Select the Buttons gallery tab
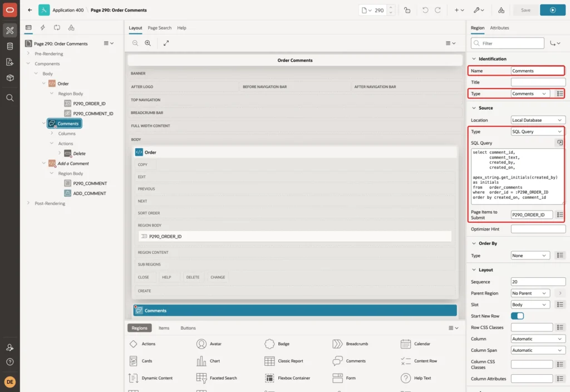The image size is (570, 392). pyautogui.click(x=188, y=328)
